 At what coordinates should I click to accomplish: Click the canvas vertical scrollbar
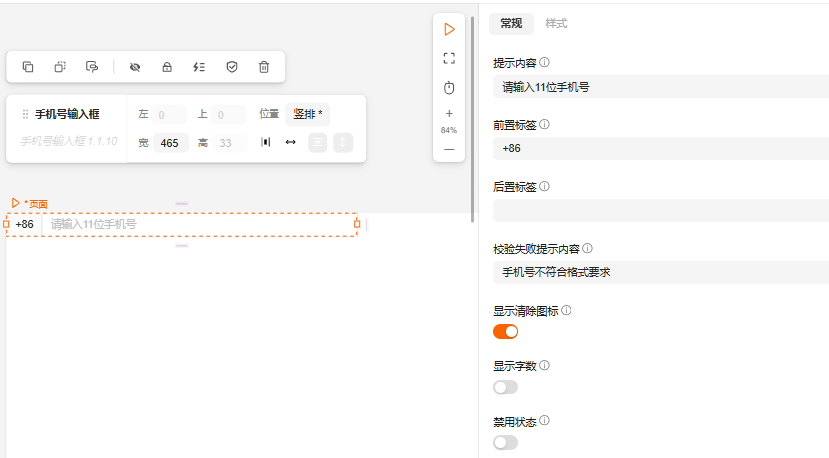click(x=472, y=119)
